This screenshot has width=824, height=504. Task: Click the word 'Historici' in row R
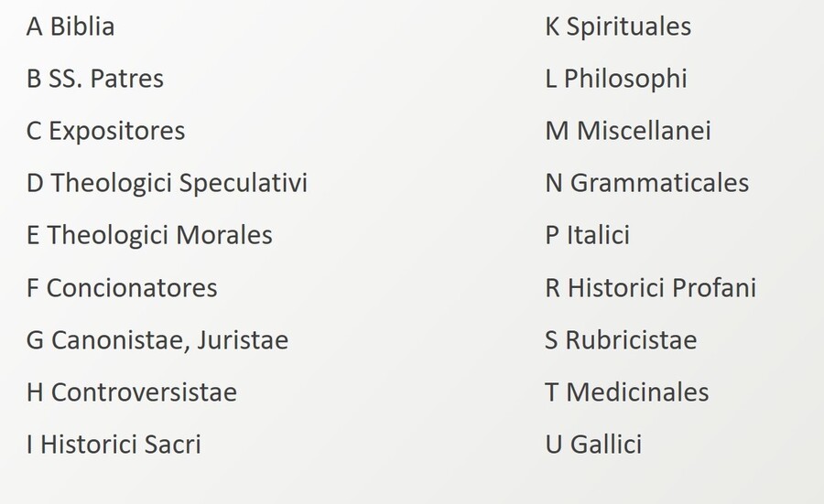pos(616,288)
